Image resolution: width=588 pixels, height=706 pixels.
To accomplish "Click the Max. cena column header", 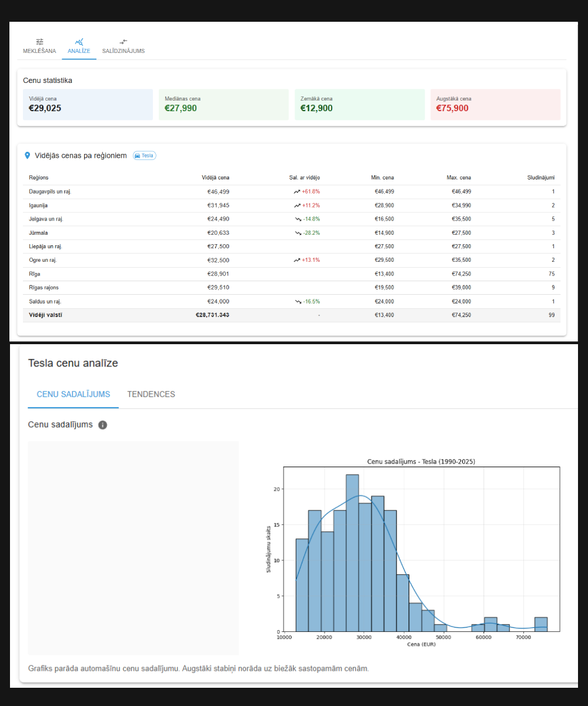I will click(x=458, y=178).
